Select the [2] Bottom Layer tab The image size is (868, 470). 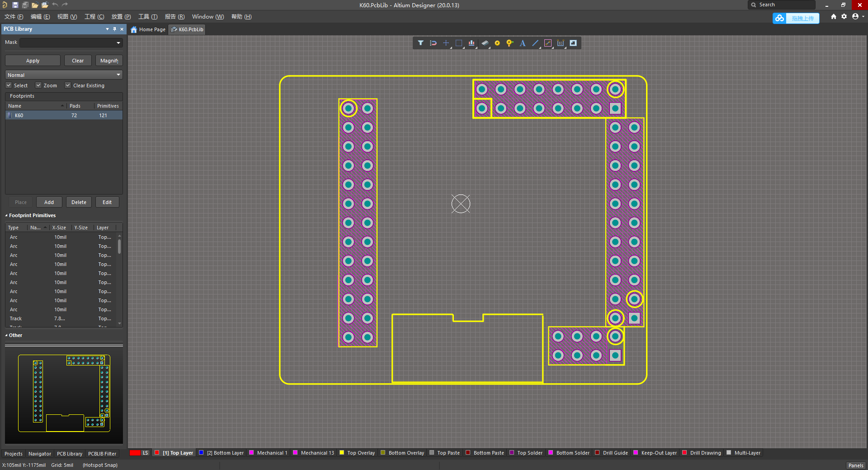222,453
